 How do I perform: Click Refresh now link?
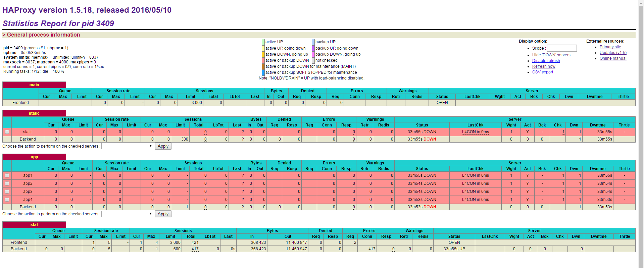[x=544, y=66]
